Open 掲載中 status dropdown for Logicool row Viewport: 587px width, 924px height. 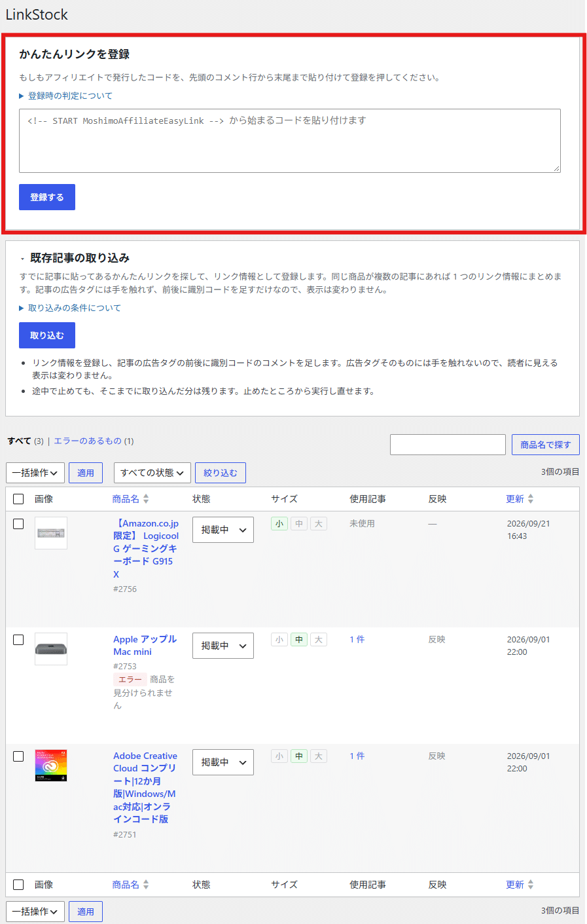(x=223, y=530)
